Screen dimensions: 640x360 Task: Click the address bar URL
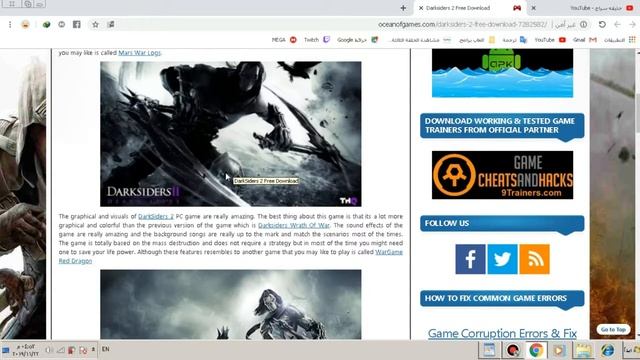click(462, 24)
